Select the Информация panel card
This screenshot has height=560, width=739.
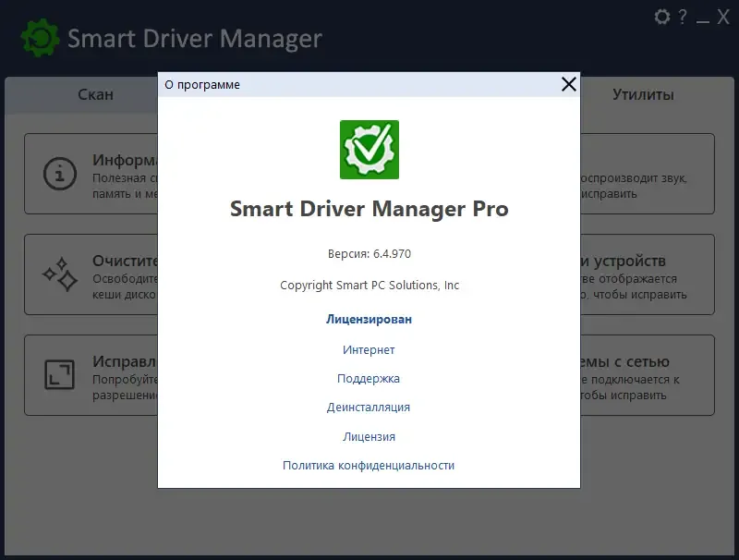[x=92, y=176]
